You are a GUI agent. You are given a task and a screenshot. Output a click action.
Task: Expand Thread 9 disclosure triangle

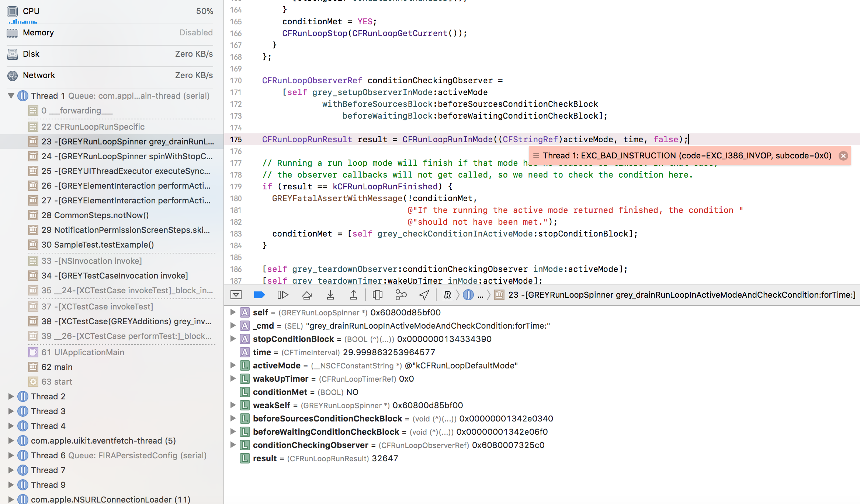pos(11,485)
